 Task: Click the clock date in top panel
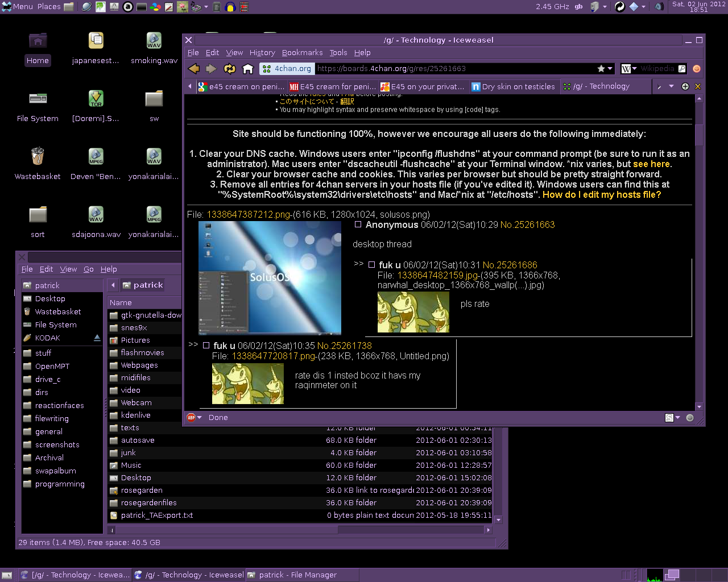pos(699,7)
